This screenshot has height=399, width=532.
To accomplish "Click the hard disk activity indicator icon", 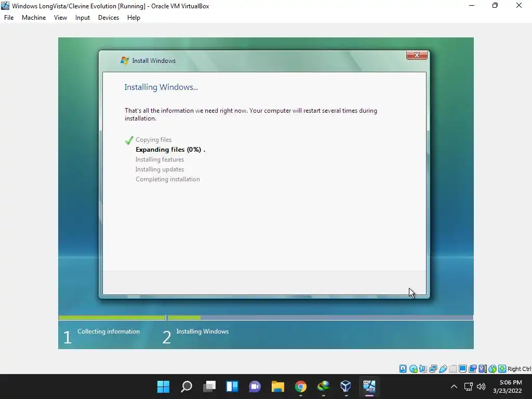I will pos(403,369).
